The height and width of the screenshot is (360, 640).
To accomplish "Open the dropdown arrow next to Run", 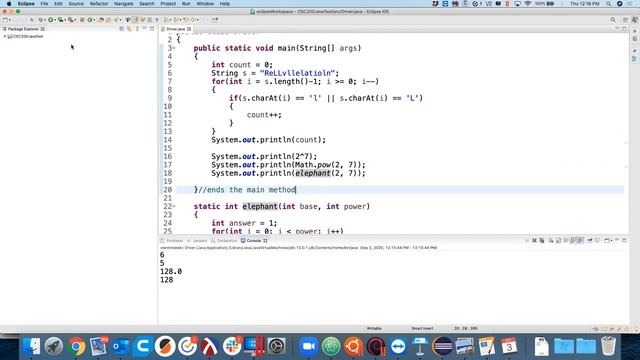I will [x=55, y=20].
